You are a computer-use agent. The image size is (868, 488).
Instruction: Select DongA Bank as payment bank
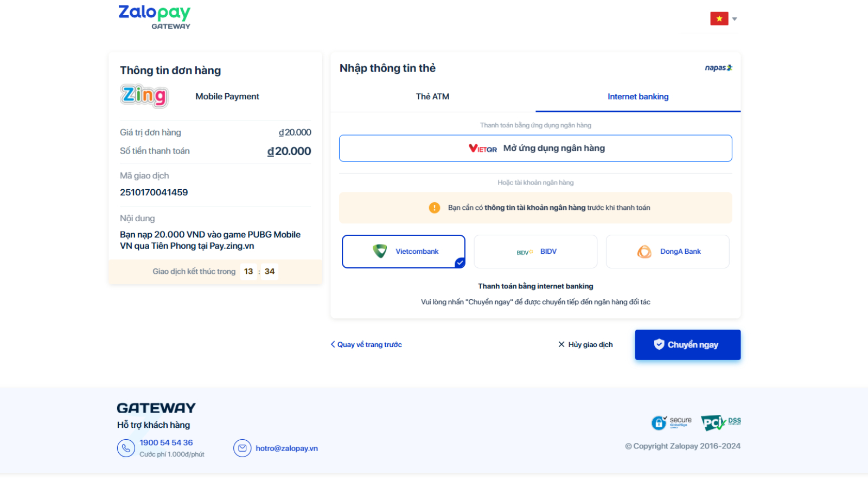click(x=667, y=252)
